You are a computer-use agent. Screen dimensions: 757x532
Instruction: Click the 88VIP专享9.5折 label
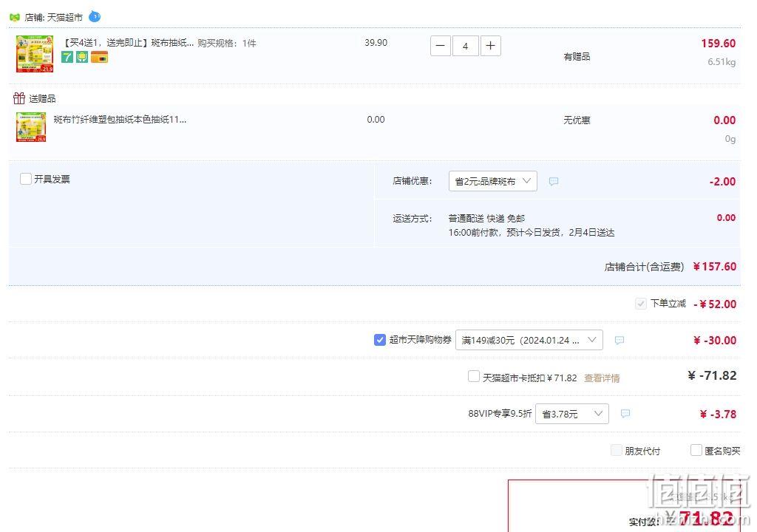pos(500,414)
